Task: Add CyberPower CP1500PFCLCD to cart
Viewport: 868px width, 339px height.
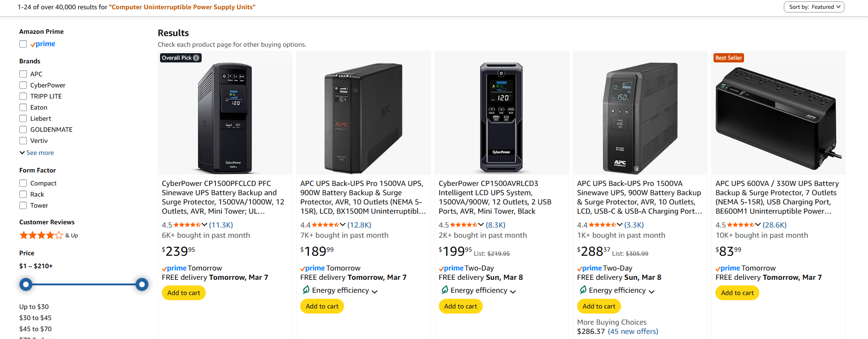Action: point(184,293)
